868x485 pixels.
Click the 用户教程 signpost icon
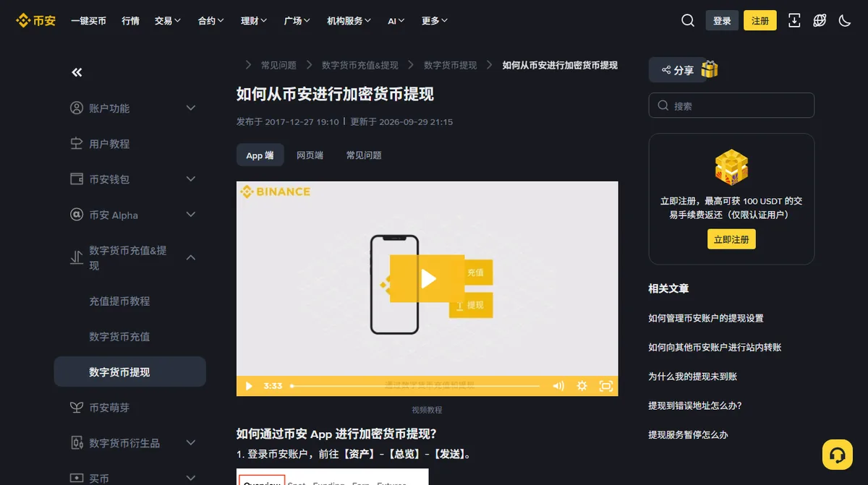[77, 143]
